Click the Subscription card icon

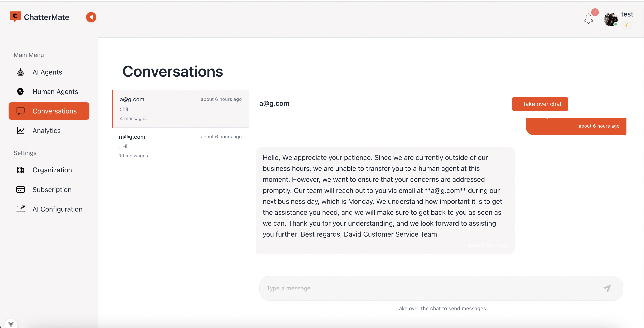[x=21, y=190]
